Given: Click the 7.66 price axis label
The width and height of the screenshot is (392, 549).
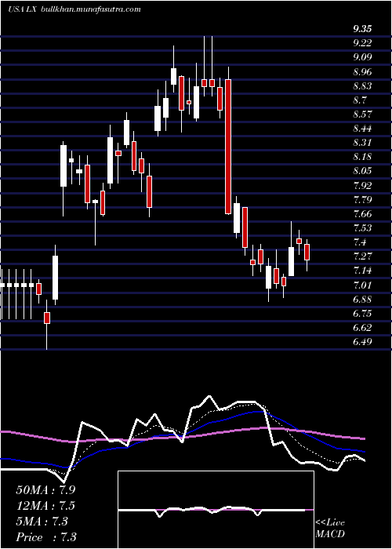Looking at the screenshot, I should [362, 213].
